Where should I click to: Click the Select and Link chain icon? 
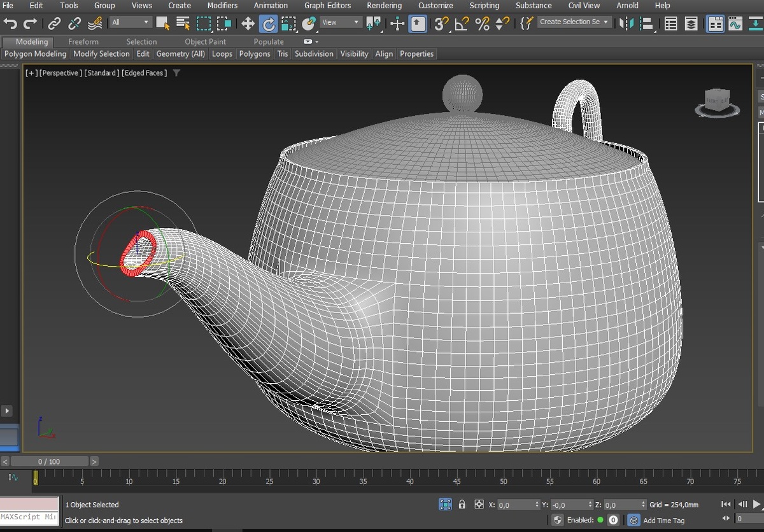coord(55,24)
